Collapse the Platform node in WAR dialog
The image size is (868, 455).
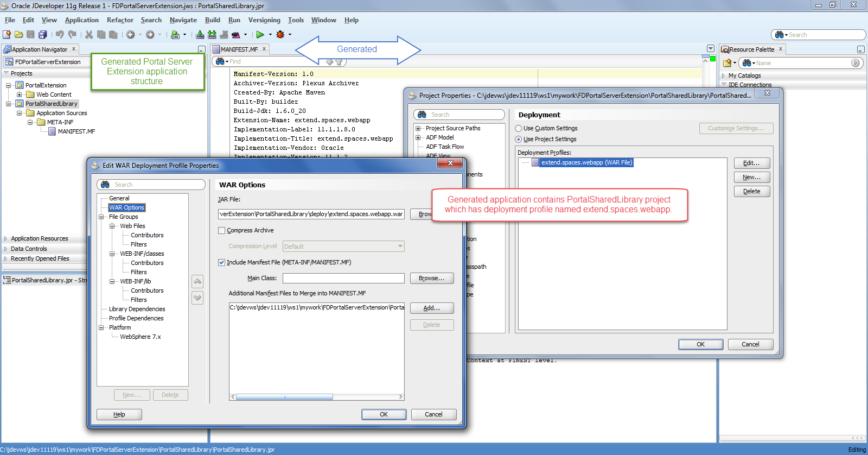[101, 327]
